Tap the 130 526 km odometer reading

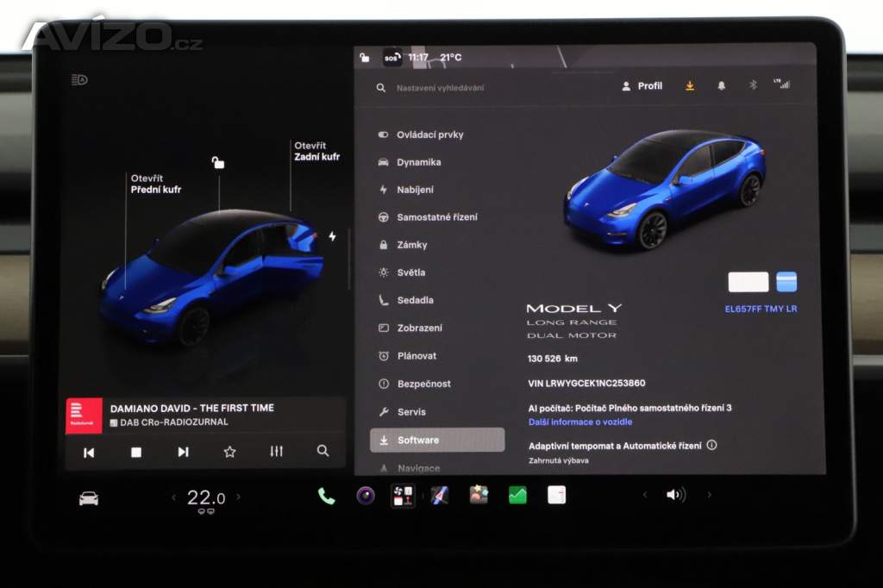(x=553, y=358)
